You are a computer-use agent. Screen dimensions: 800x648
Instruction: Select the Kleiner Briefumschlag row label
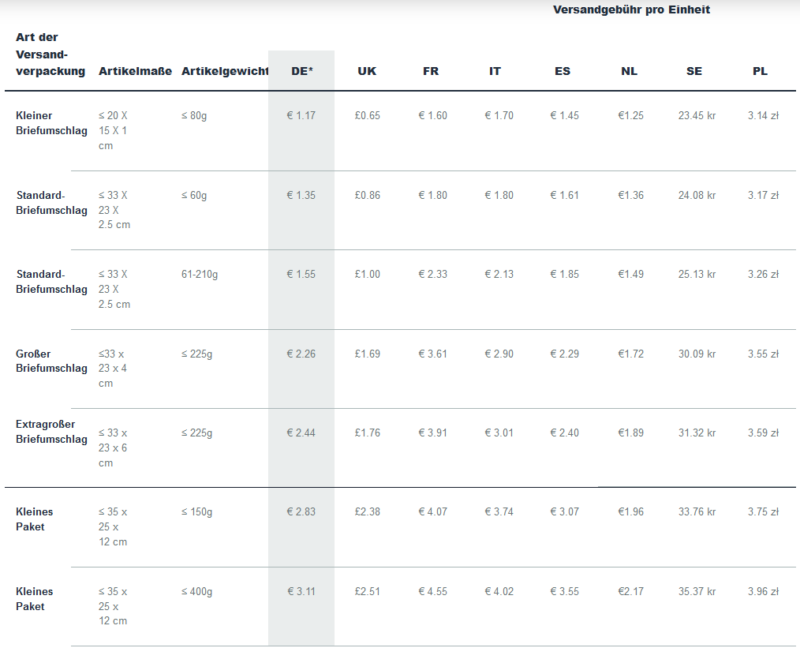51,123
